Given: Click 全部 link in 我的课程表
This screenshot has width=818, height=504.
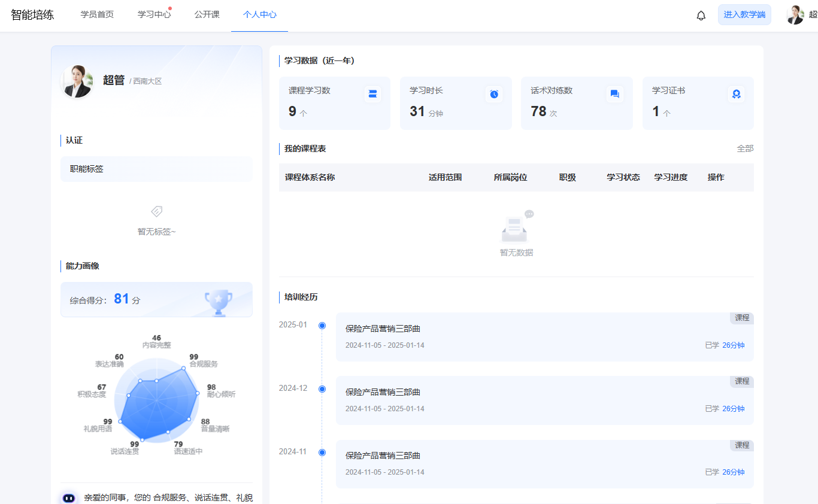Looking at the screenshot, I should click(x=745, y=148).
